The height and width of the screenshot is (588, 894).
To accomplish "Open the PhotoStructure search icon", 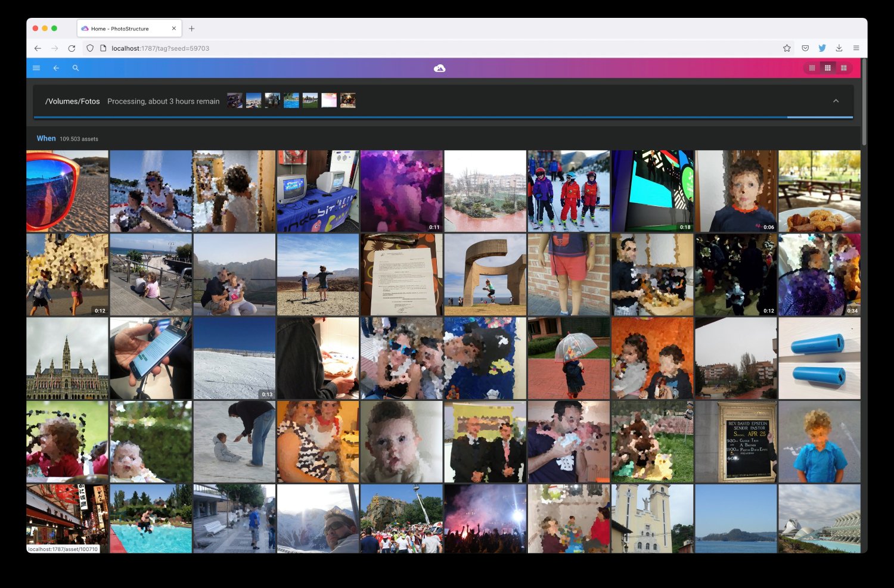I will click(x=76, y=68).
